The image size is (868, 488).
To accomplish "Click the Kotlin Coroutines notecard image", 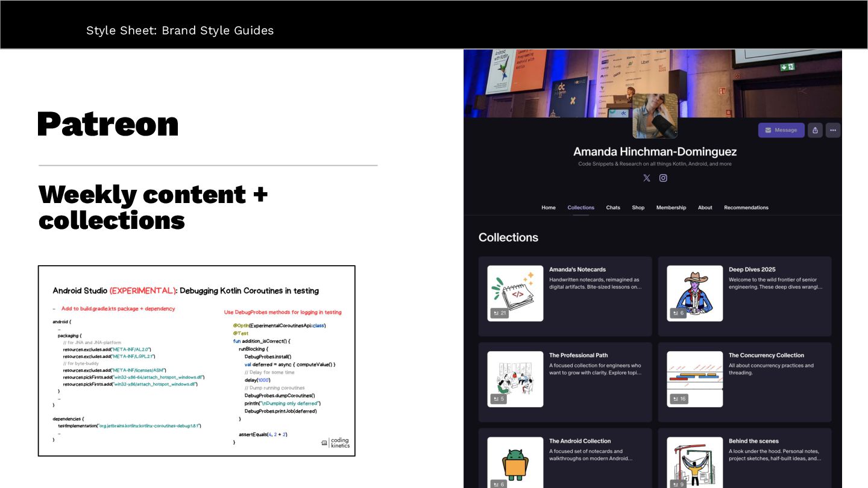I will tap(197, 361).
